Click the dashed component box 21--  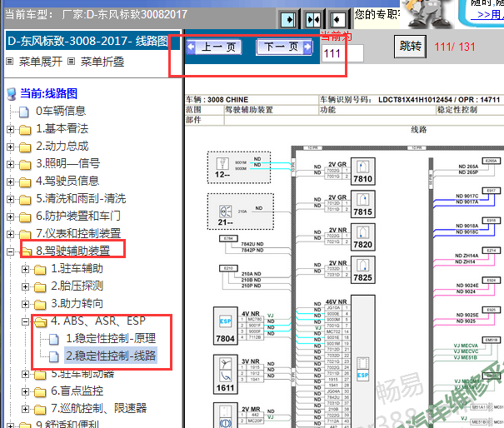241,212
